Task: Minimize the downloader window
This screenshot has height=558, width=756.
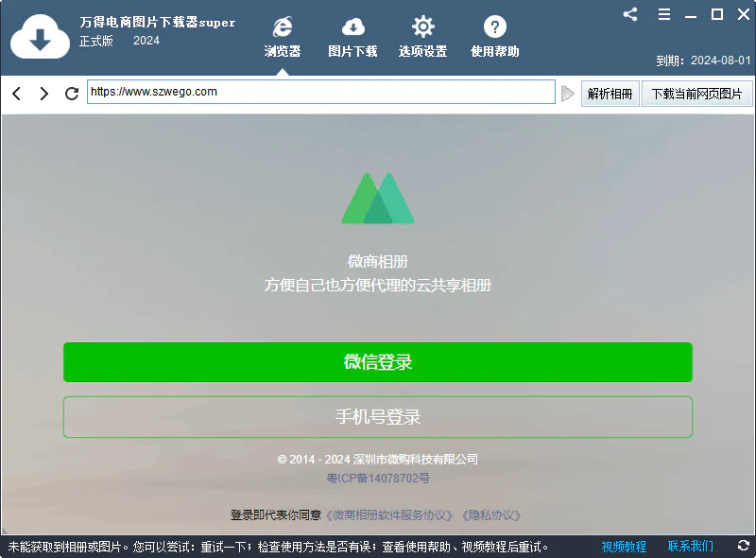Action: pos(691,16)
